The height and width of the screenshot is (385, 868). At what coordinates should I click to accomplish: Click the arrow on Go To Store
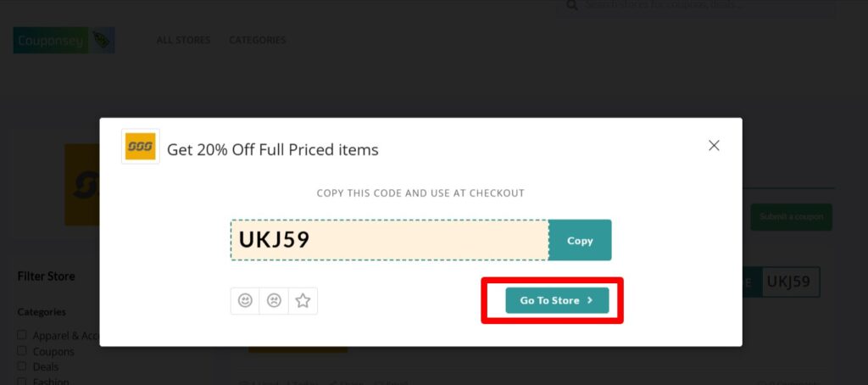590,300
